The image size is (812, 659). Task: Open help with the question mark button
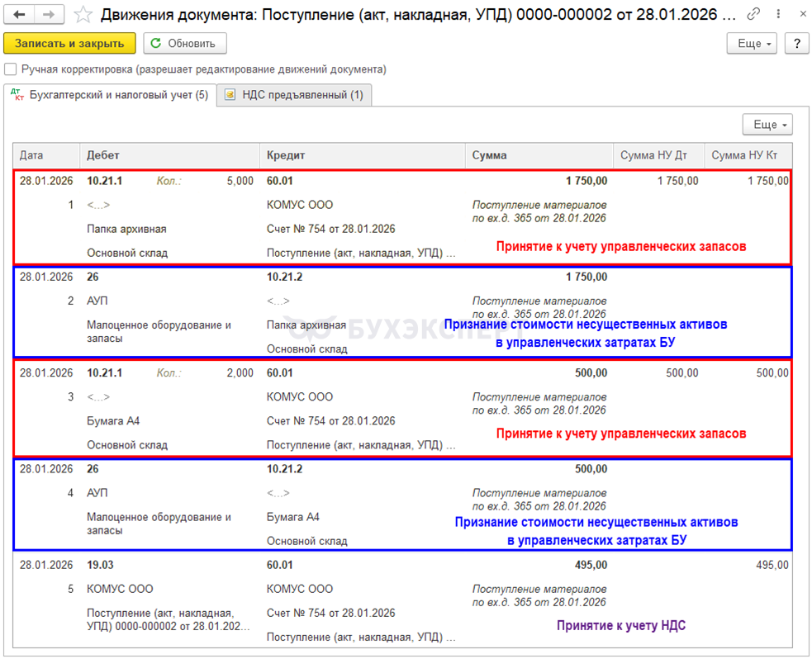(797, 44)
